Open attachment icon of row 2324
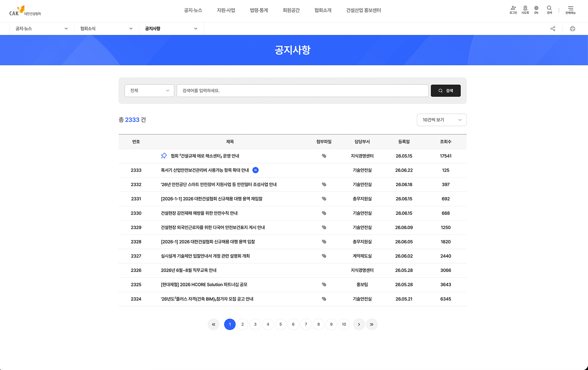588x370 pixels. tap(324, 299)
